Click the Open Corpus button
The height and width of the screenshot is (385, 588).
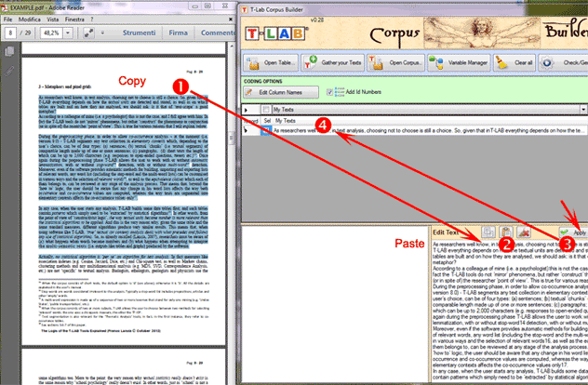pos(396,62)
